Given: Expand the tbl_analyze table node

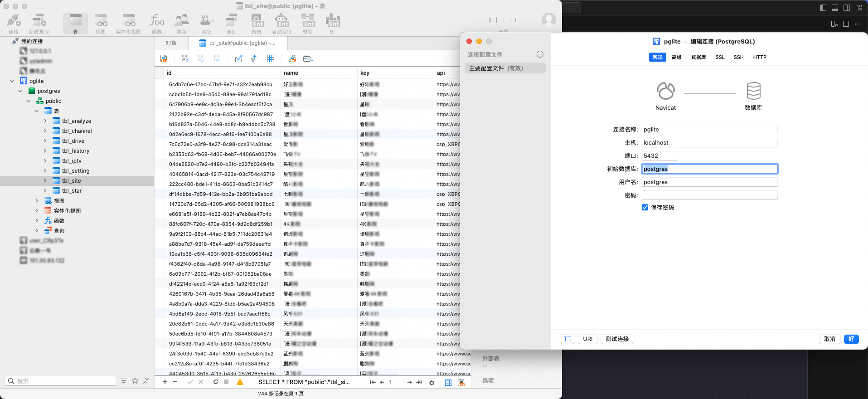Looking at the screenshot, I should click(x=45, y=121).
